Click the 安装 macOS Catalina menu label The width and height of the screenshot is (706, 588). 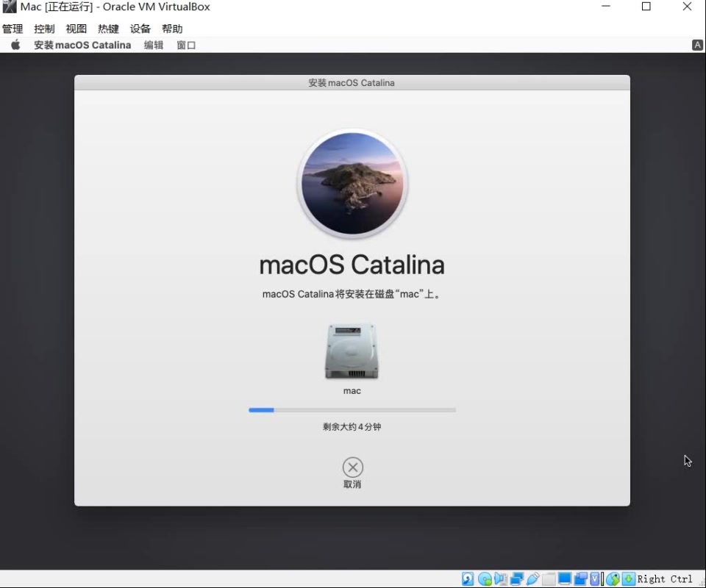pos(82,45)
